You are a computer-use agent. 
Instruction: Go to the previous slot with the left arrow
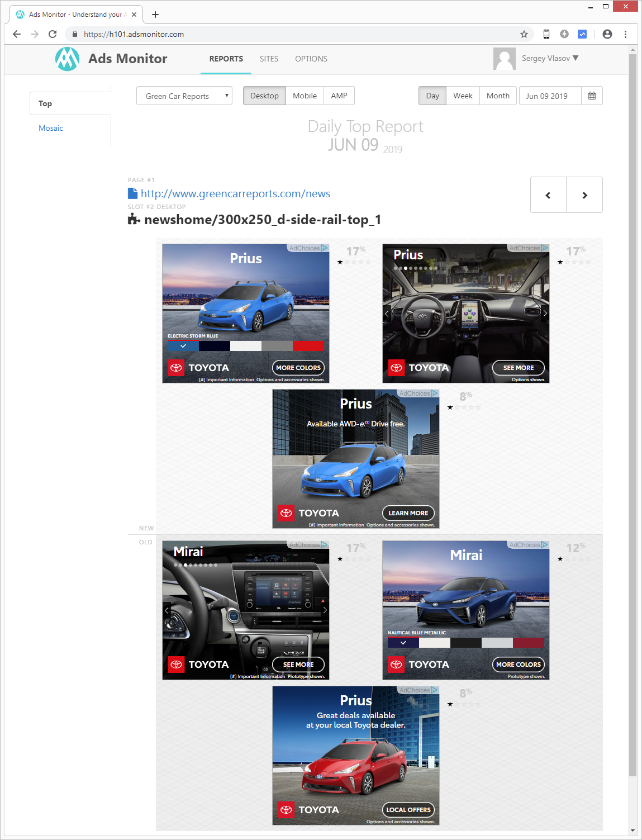click(x=548, y=195)
